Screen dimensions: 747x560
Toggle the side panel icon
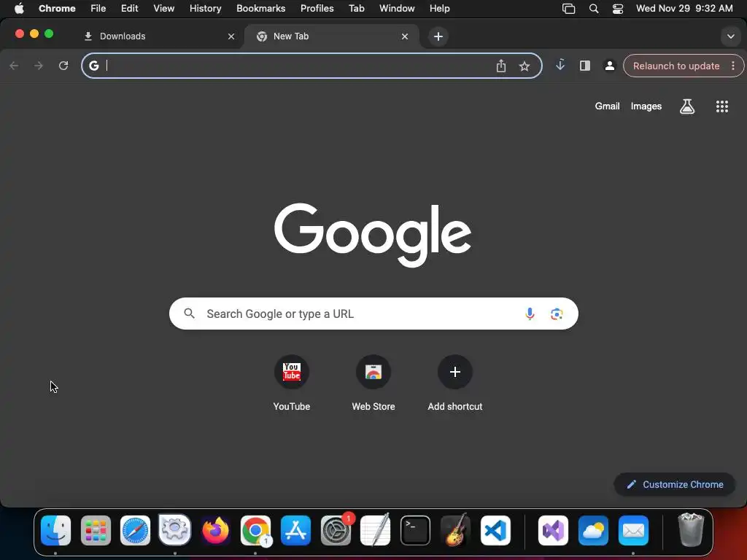click(x=585, y=66)
